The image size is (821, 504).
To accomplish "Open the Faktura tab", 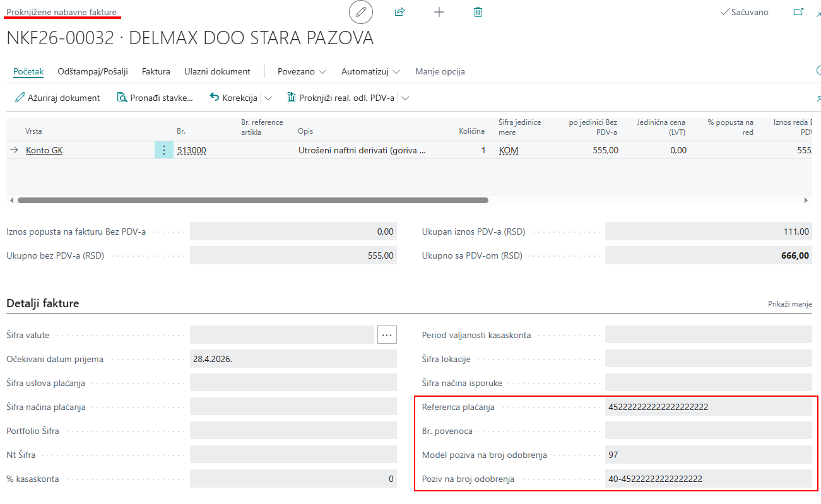I will (x=156, y=71).
